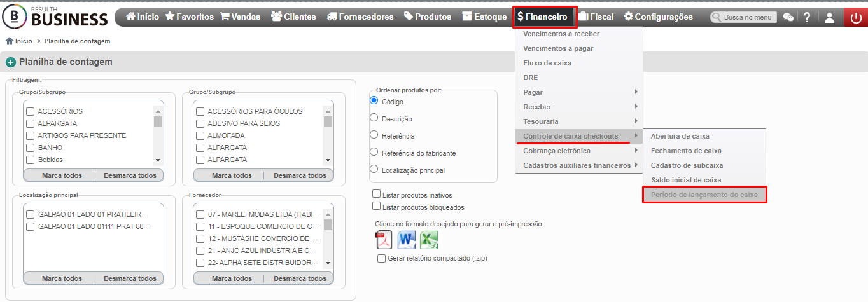
Task: Enable Listar produtos inativos
Action: (x=377, y=194)
